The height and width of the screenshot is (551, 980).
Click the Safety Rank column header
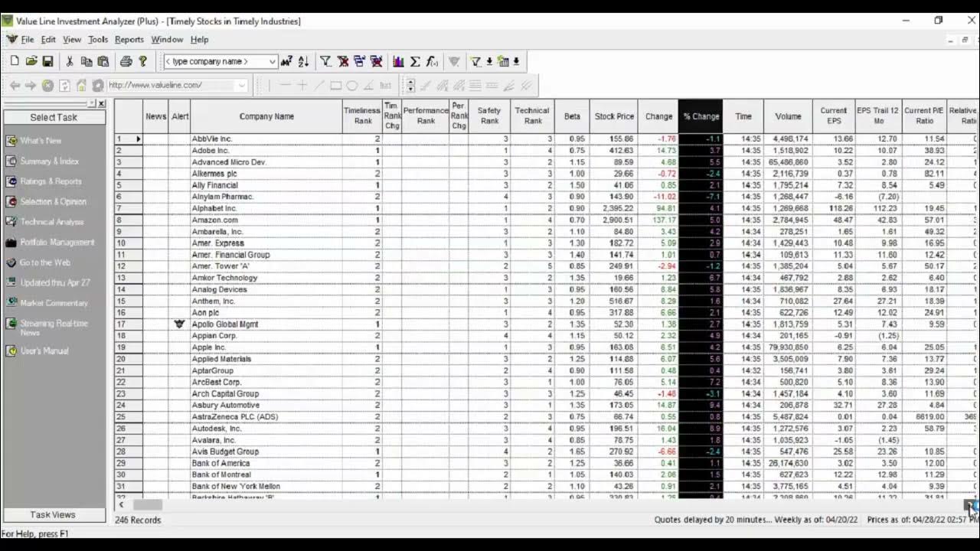[x=489, y=116]
